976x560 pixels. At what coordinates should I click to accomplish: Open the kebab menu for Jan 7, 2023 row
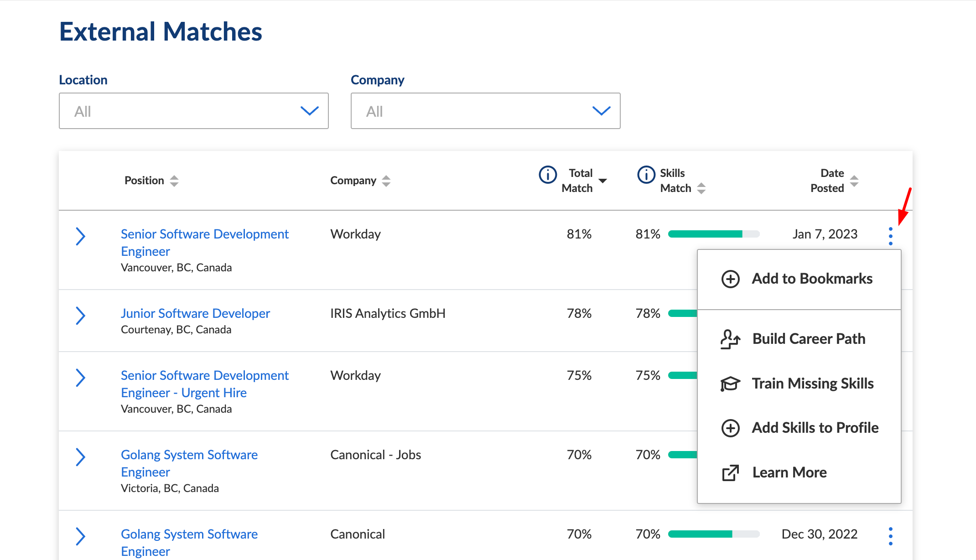[x=890, y=236]
